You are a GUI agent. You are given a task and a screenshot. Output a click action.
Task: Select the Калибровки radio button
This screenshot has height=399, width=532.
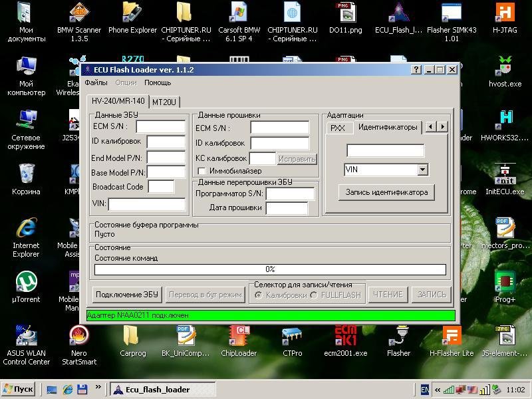(x=259, y=295)
